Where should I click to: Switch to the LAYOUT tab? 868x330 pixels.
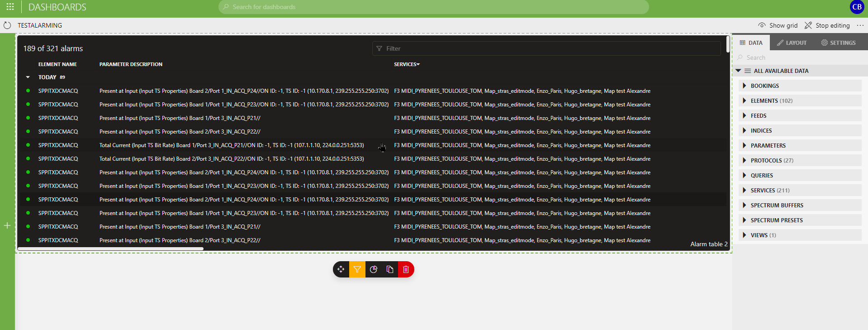792,43
